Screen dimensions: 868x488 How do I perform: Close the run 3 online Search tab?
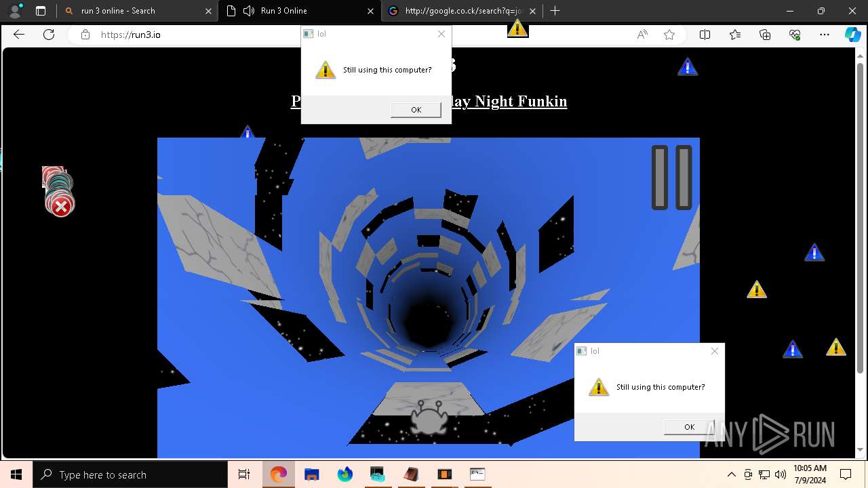coord(209,11)
